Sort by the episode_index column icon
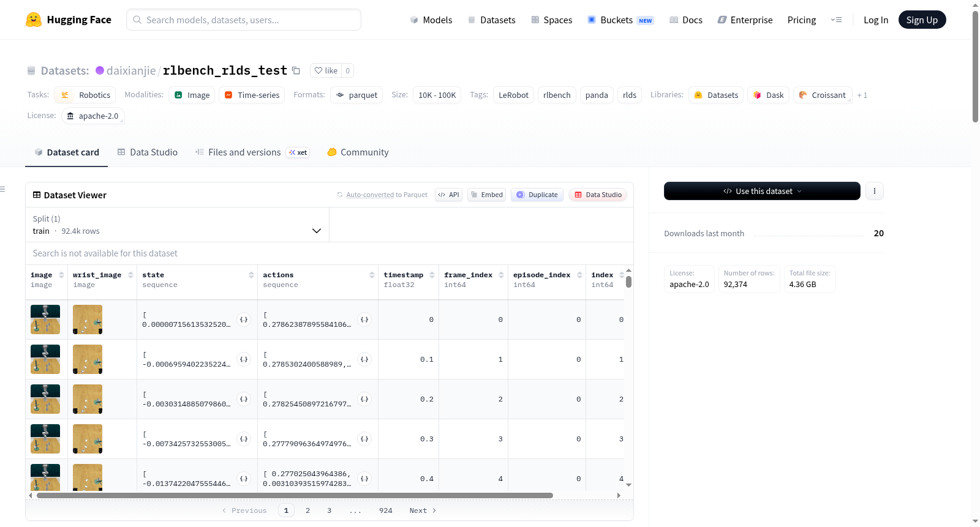The image size is (980, 527). coord(579,275)
